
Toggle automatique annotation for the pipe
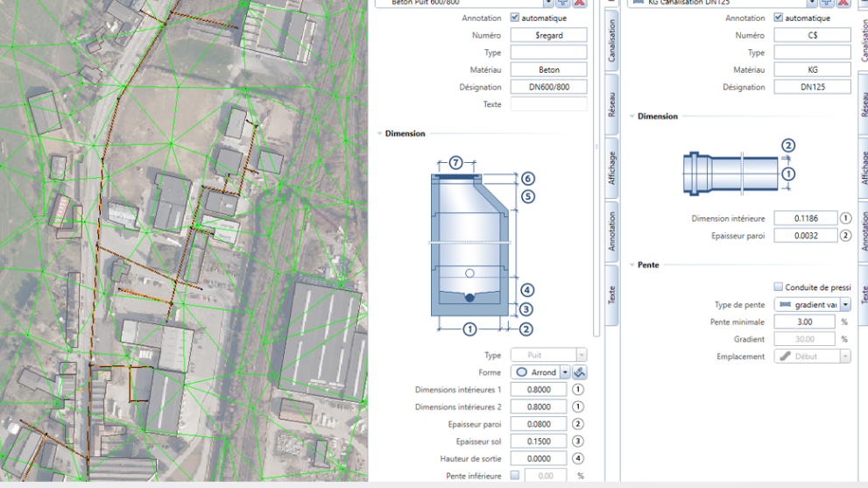click(778, 18)
